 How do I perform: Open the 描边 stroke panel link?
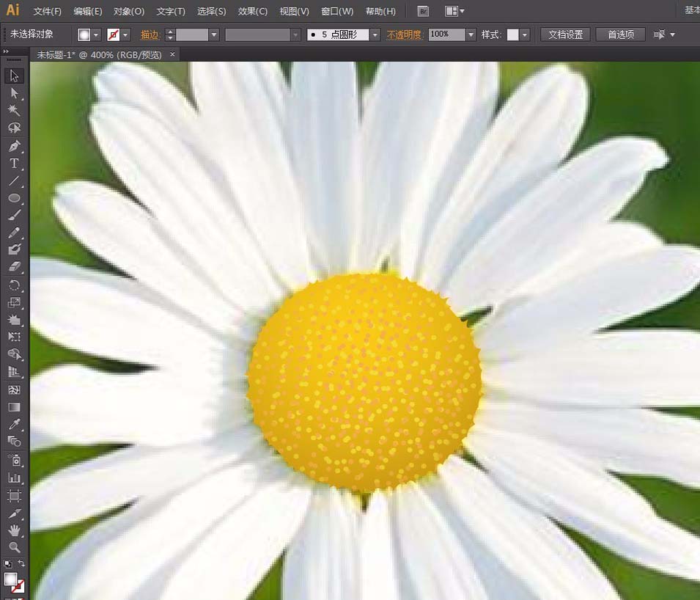coord(150,34)
